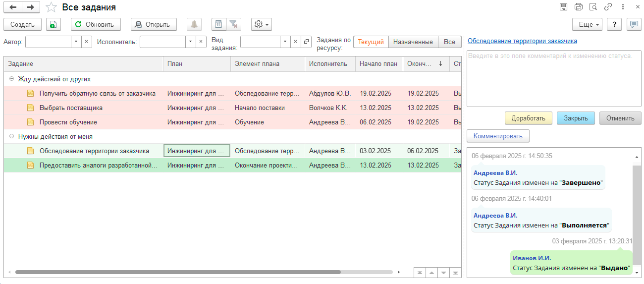Add this page to favorites with star
Viewport: 644px width, 284px height.
[x=51, y=7]
